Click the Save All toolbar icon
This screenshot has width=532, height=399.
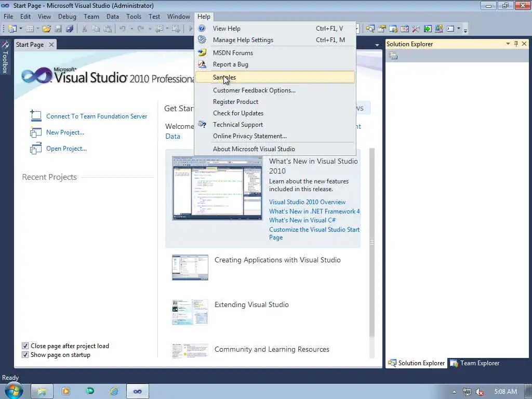pyautogui.click(x=70, y=29)
